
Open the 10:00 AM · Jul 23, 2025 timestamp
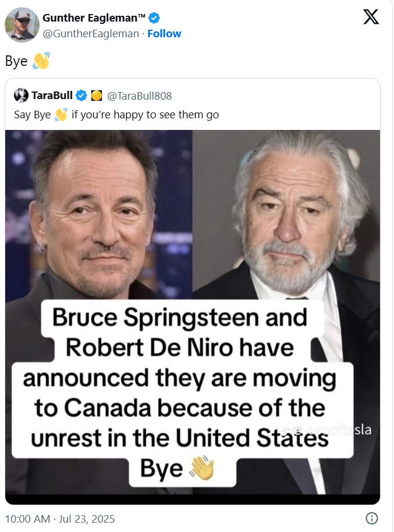[60, 518]
